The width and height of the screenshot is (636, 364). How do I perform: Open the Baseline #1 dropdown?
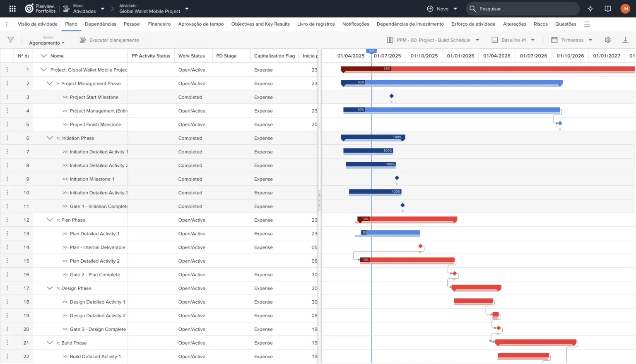tap(513, 40)
